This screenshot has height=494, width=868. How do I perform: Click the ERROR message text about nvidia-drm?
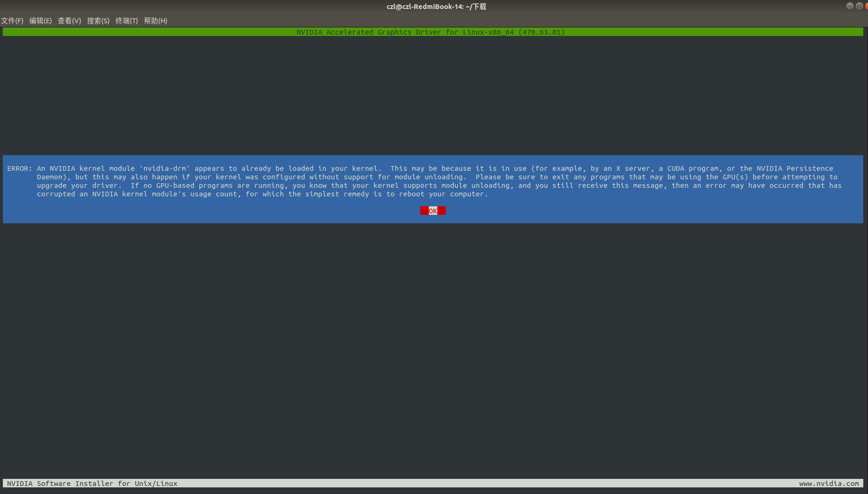(x=189, y=168)
